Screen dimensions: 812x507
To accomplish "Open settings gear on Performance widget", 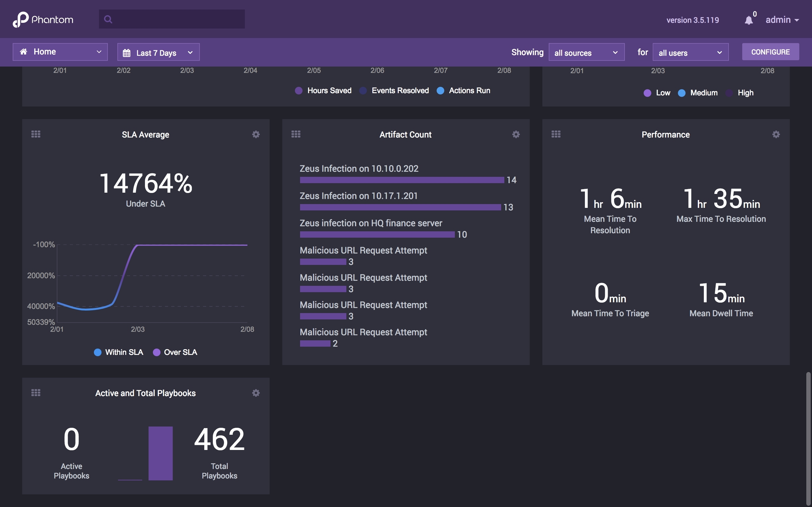I will (776, 134).
